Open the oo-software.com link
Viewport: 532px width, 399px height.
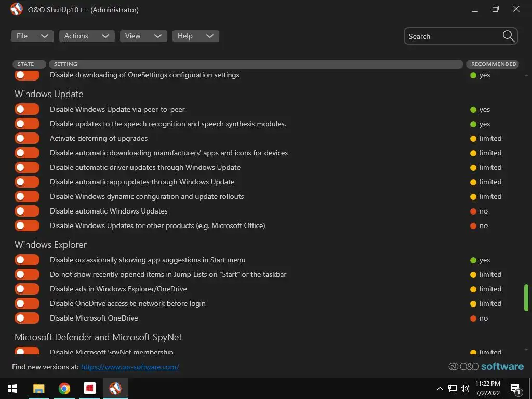(x=130, y=367)
